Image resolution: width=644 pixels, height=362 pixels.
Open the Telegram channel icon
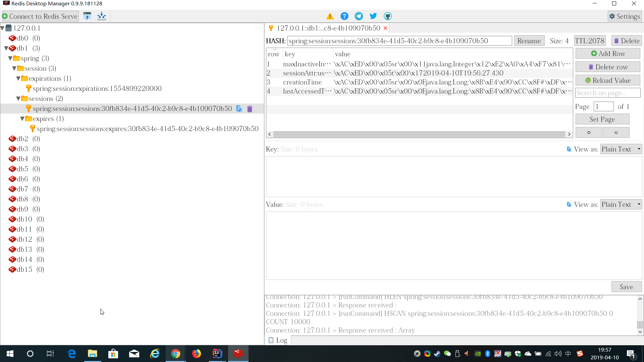(x=359, y=16)
